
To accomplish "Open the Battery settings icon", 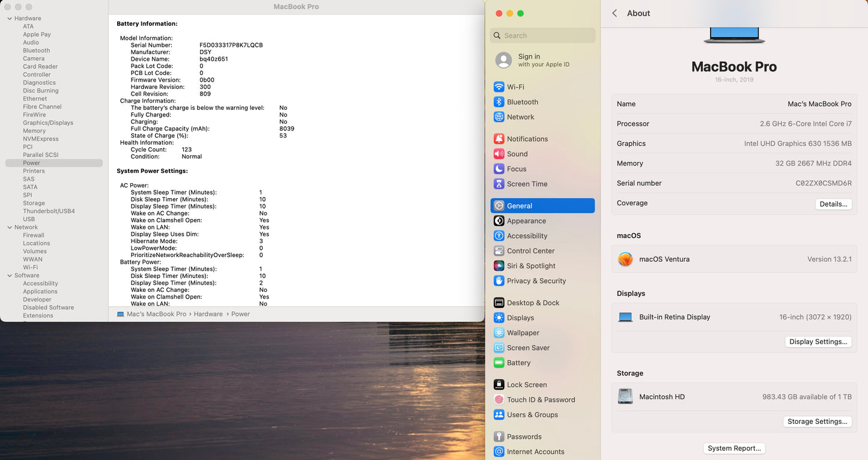I will [x=499, y=363].
